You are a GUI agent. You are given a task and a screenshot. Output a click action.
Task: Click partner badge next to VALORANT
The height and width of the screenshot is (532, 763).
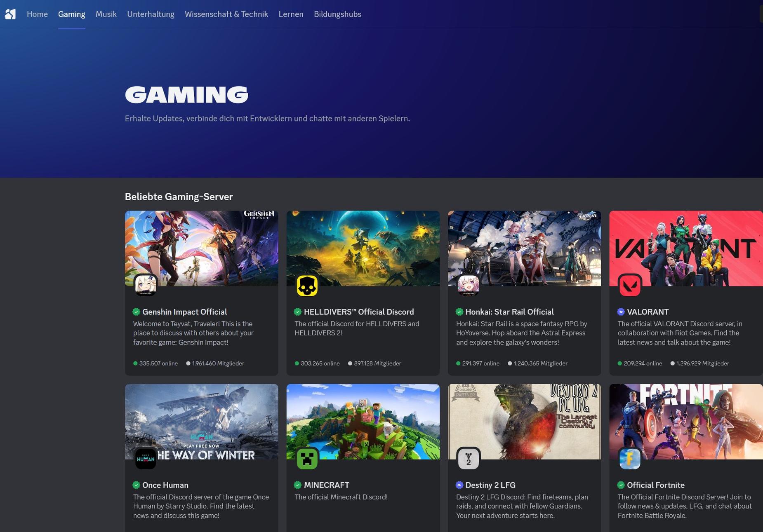(x=621, y=312)
